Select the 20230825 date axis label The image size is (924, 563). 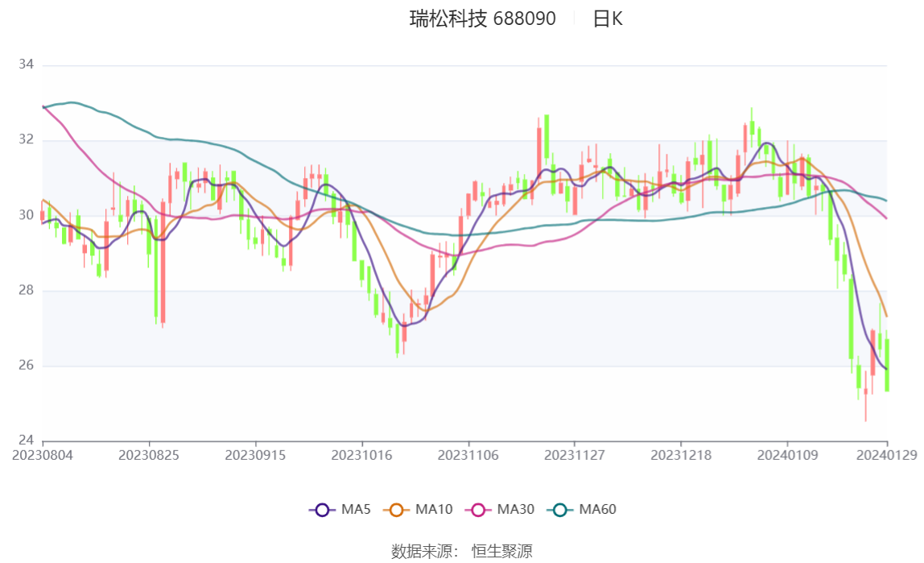click(x=149, y=456)
